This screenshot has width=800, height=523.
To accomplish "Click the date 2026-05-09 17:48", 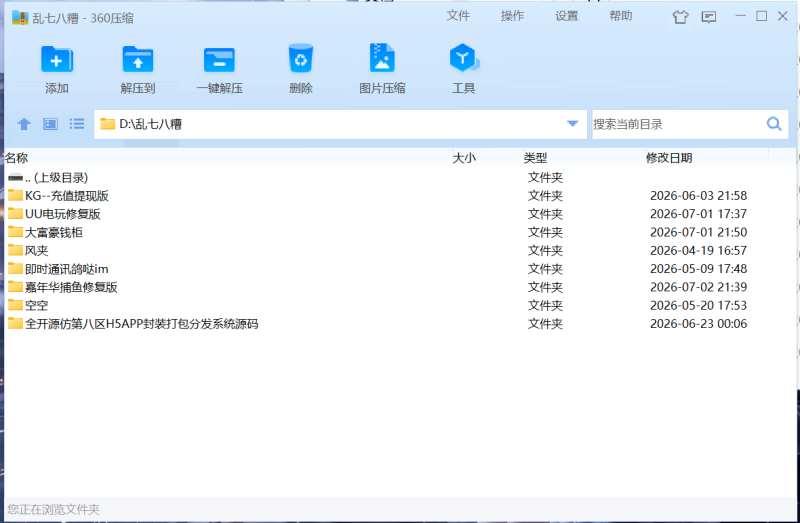I will [x=698, y=269].
